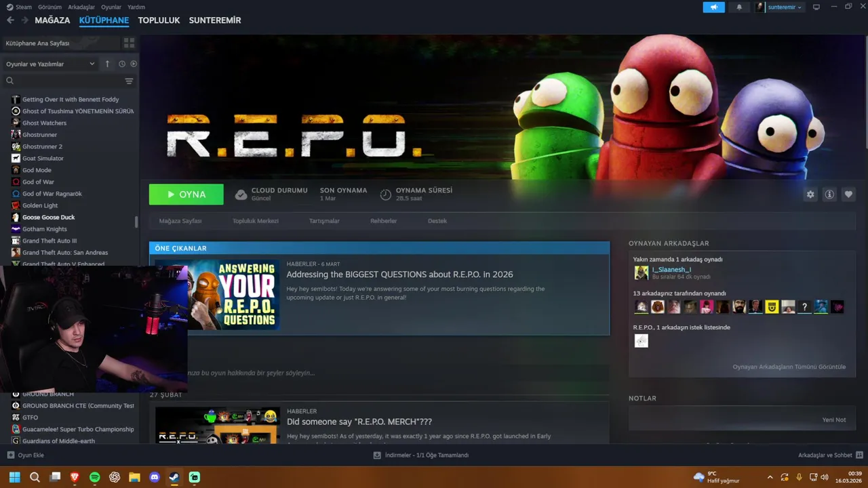Show hidden system tray icons chevron

coord(770,477)
